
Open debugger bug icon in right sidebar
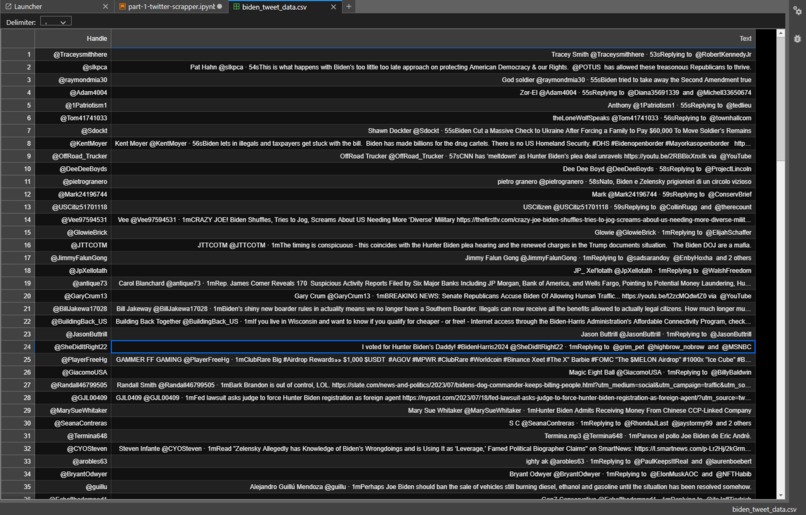click(x=797, y=39)
